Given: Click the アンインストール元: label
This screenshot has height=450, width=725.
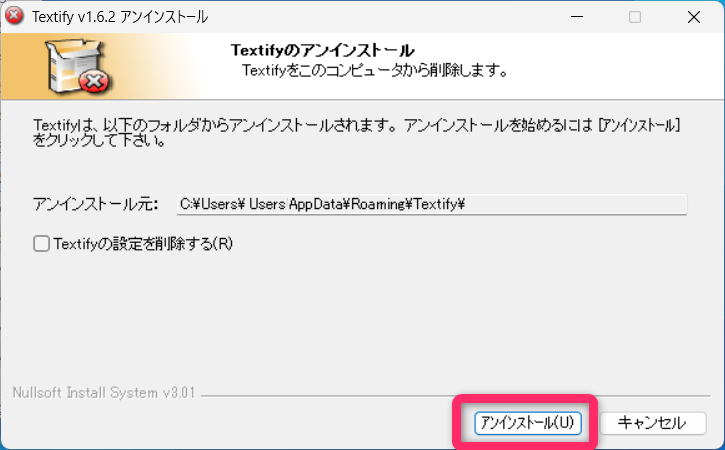Looking at the screenshot, I should tap(95, 204).
